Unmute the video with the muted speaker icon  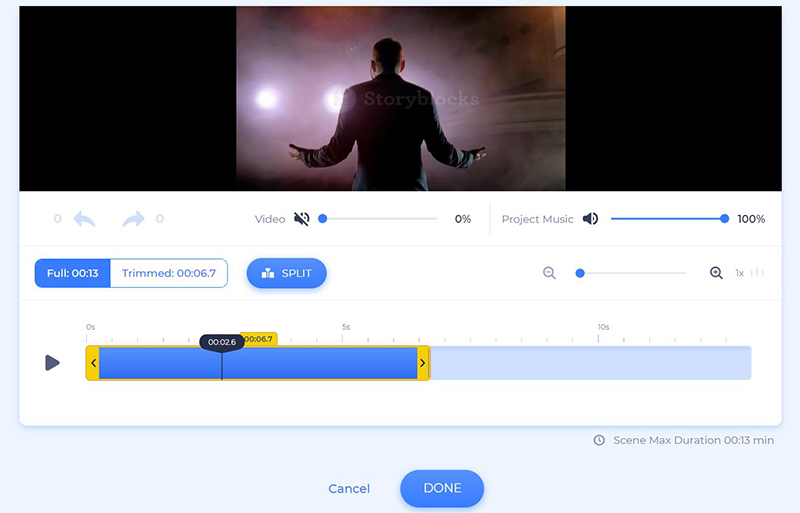pos(302,219)
